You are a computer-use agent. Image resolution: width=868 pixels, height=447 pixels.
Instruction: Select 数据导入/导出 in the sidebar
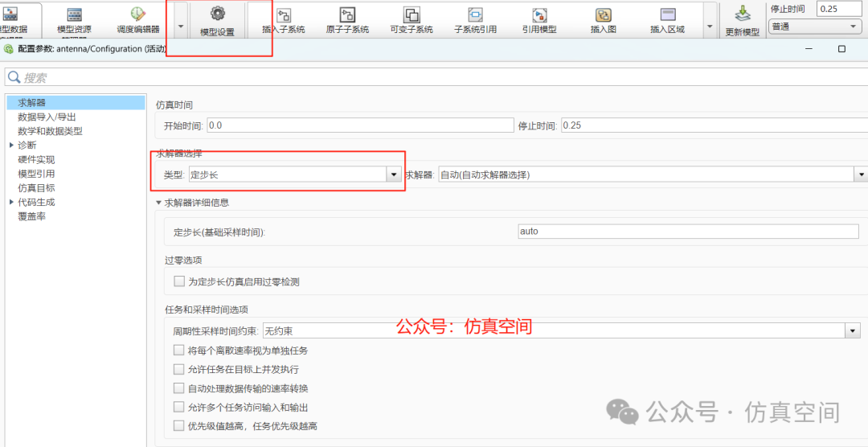[47, 117]
